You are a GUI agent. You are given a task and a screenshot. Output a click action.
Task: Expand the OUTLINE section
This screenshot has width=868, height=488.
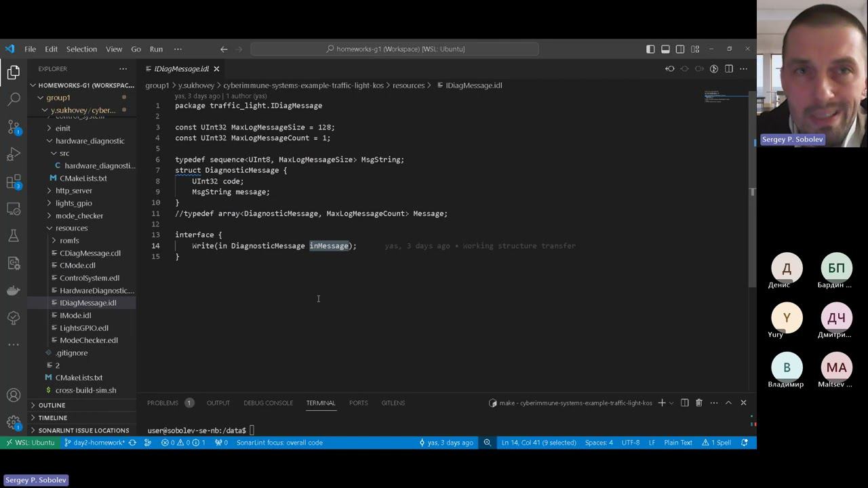pyautogui.click(x=81, y=405)
